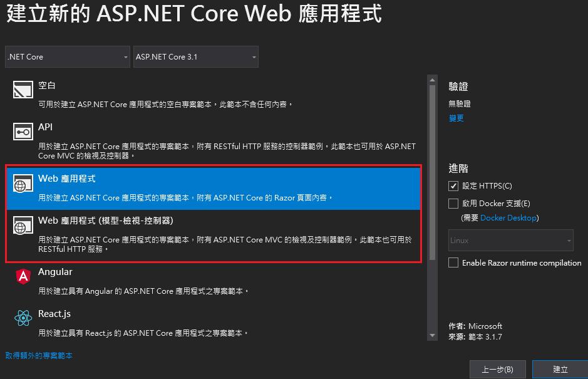This screenshot has height=379, width=588.
Task: Click 取得額外的專案範本 link
Action: pos(39,355)
